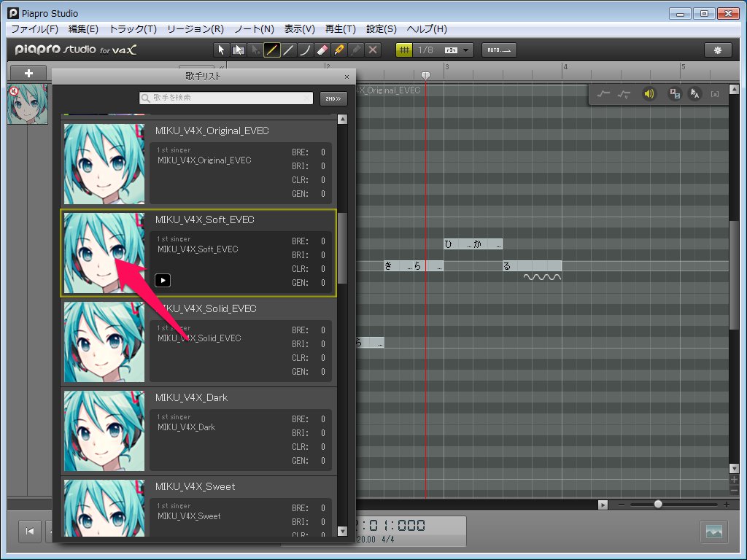This screenshot has width=747, height=560.
Task: Click the P/S mode icon
Action: pyautogui.click(x=675, y=94)
